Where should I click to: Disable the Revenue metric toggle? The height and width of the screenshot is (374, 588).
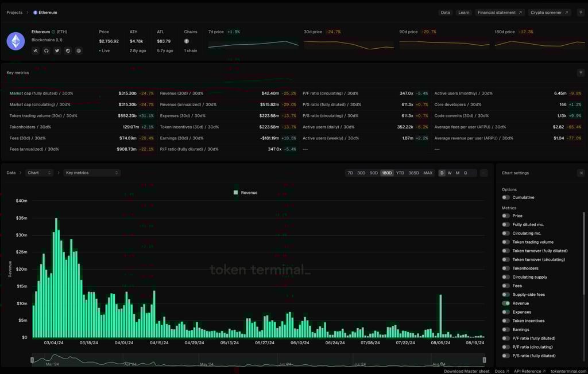click(506, 303)
